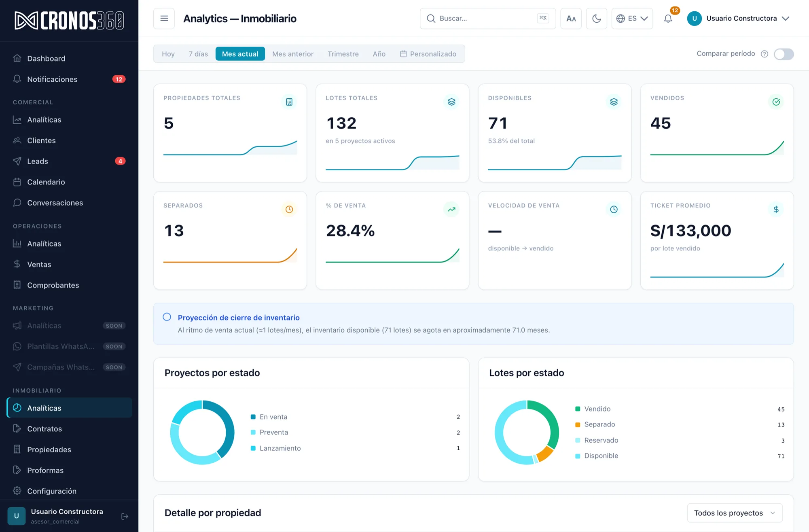The image size is (809, 532).
Task: Click the Buscar search field
Action: click(x=487, y=19)
